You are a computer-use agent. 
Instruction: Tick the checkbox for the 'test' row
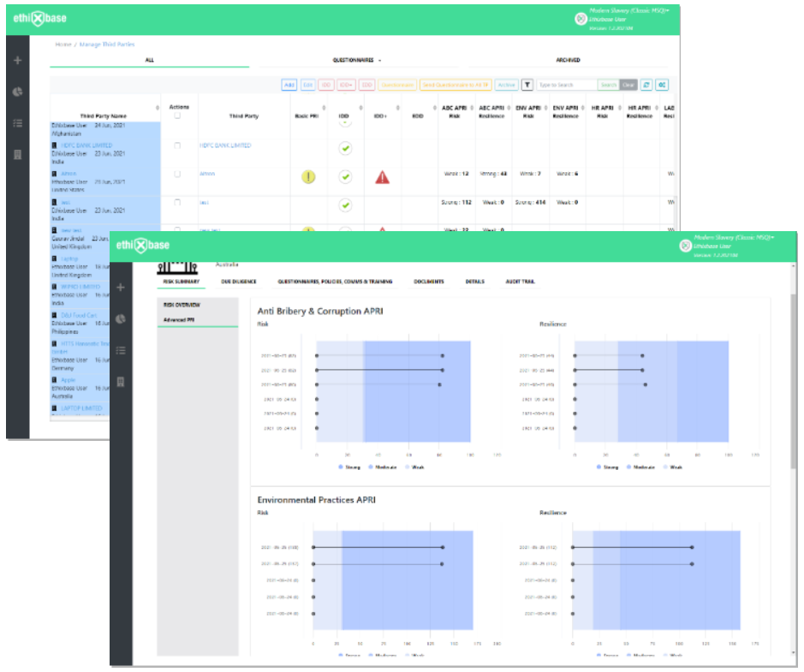(x=177, y=203)
